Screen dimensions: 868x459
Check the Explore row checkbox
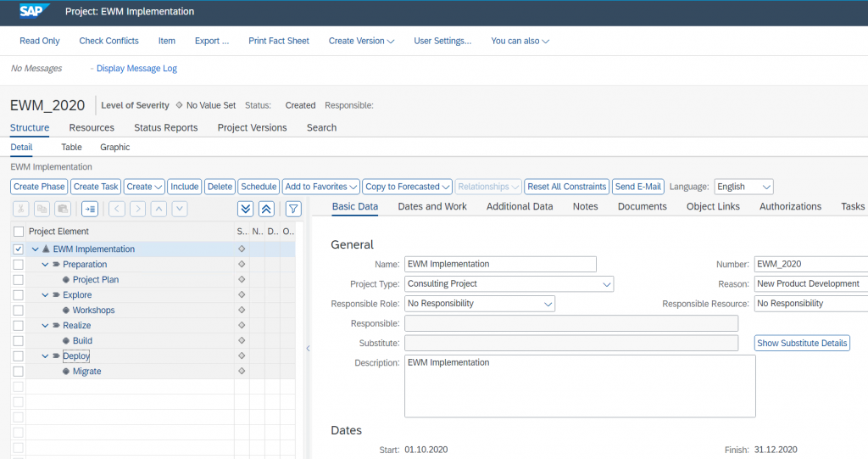(19, 295)
